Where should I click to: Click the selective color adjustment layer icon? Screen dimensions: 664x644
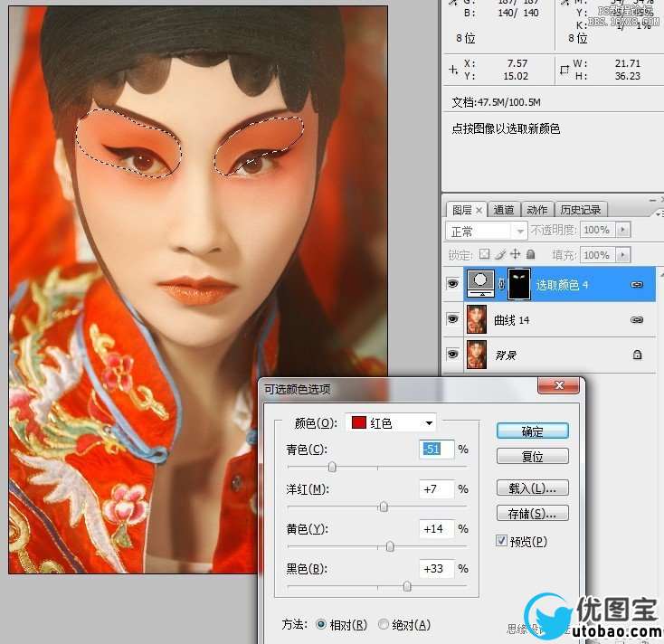tap(479, 284)
